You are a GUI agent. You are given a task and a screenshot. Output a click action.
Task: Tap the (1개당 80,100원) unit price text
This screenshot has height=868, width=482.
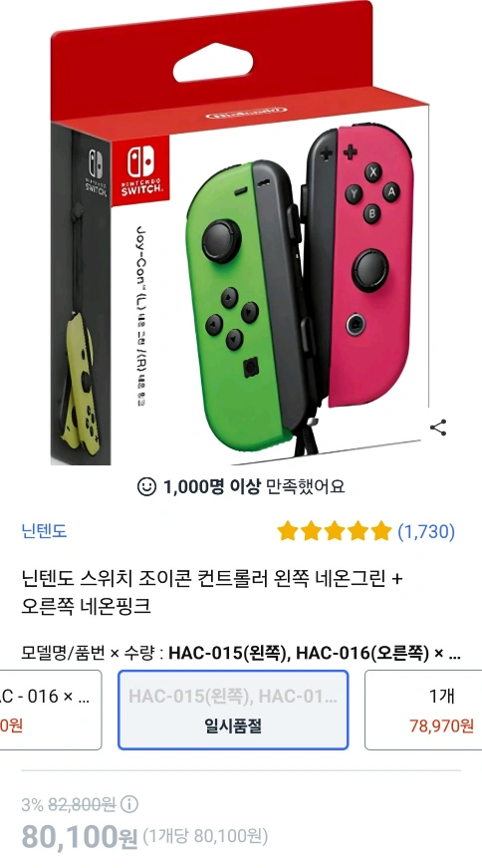tap(205, 836)
